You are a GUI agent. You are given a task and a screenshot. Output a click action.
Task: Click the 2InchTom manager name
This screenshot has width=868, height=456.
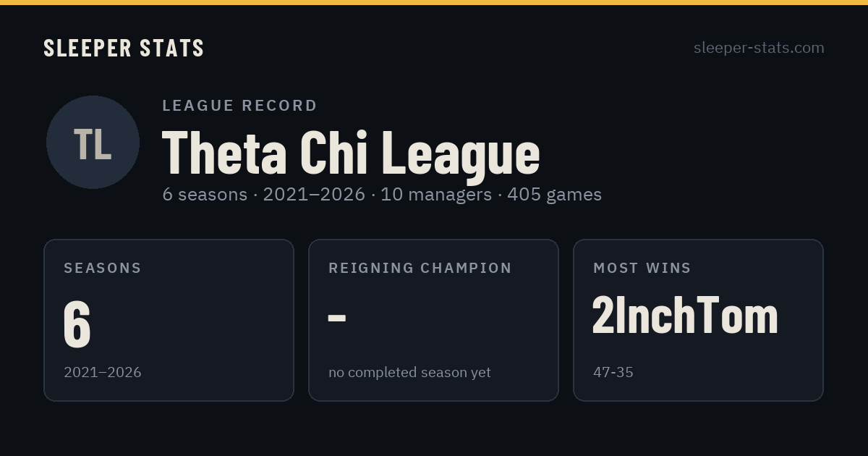point(685,316)
